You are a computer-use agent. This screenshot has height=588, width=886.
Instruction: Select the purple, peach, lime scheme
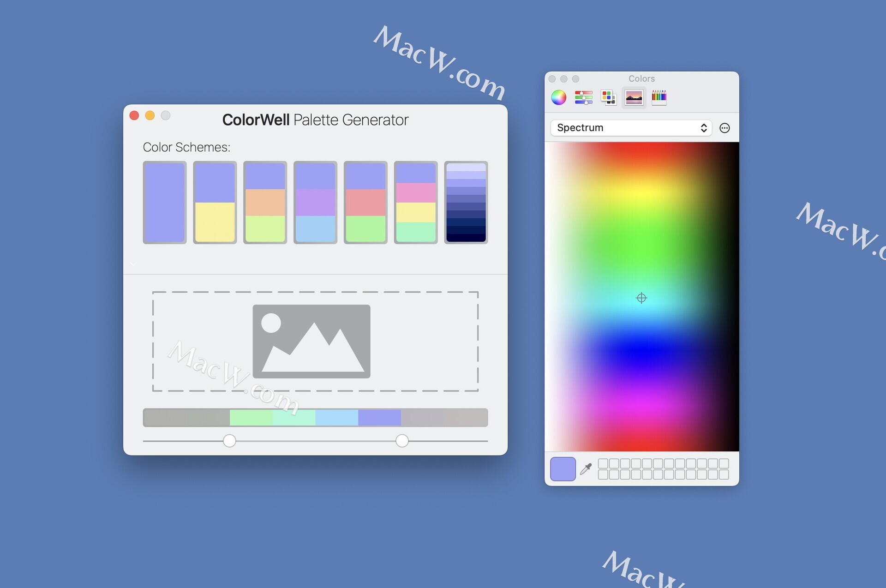pyautogui.click(x=265, y=202)
